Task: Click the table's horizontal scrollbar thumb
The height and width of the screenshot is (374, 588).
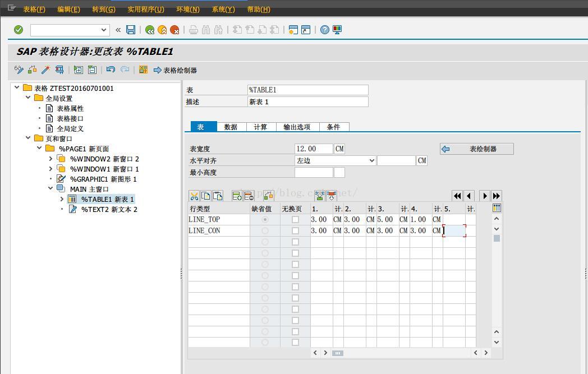Action: click(338, 353)
